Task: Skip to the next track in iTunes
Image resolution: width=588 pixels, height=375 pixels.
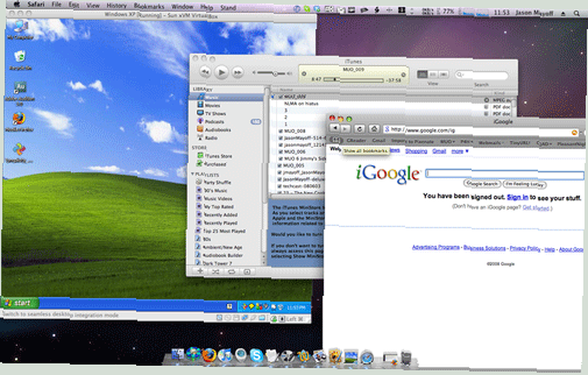Action: pos(238,72)
